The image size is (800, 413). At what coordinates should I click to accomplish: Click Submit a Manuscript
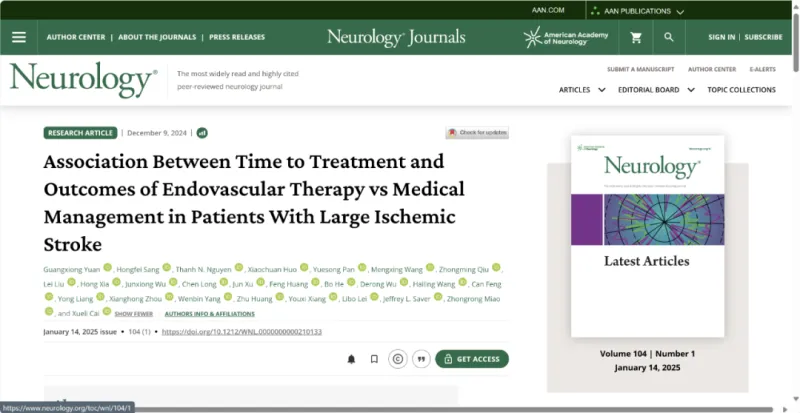tap(641, 69)
